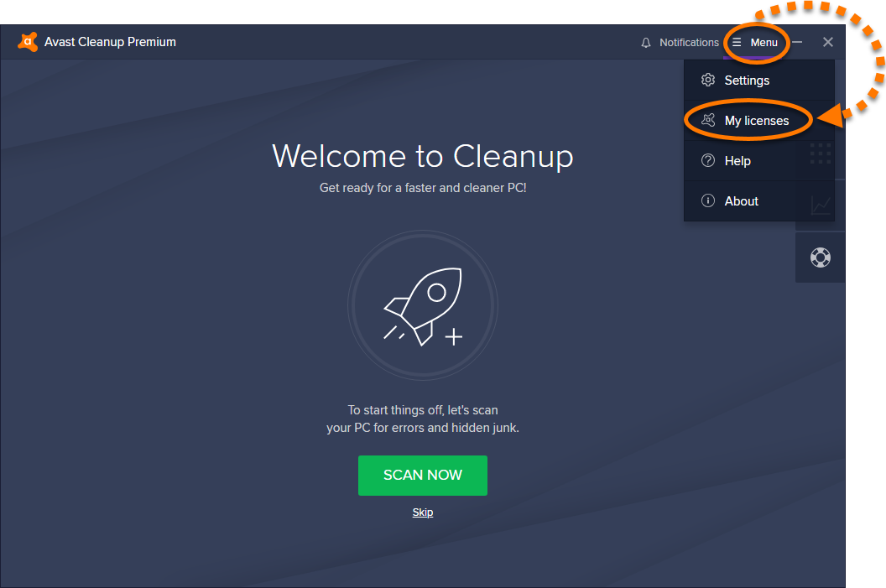Screen dimensions: 886x588
Task: Click the Skip link
Action: pyautogui.click(x=423, y=513)
